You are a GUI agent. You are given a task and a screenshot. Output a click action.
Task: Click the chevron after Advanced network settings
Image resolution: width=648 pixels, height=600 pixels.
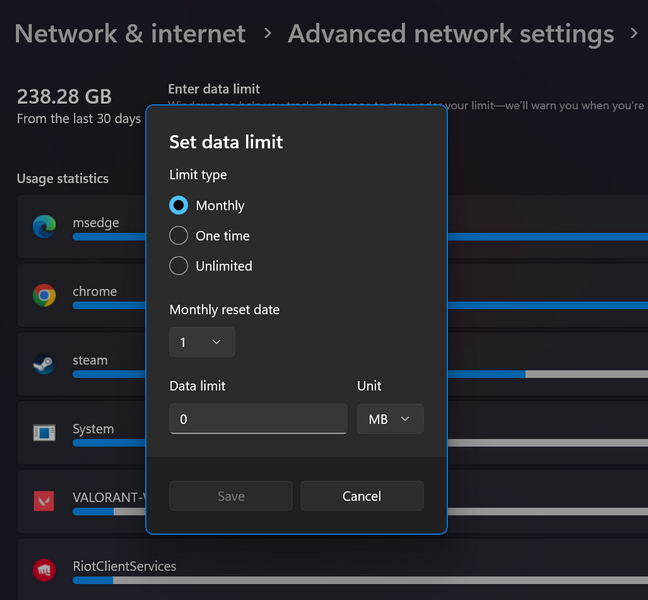(635, 33)
